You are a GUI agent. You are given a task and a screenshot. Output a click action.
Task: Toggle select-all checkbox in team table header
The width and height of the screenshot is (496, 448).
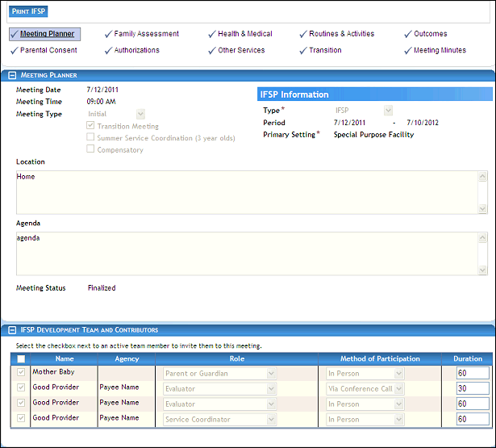coord(21,359)
